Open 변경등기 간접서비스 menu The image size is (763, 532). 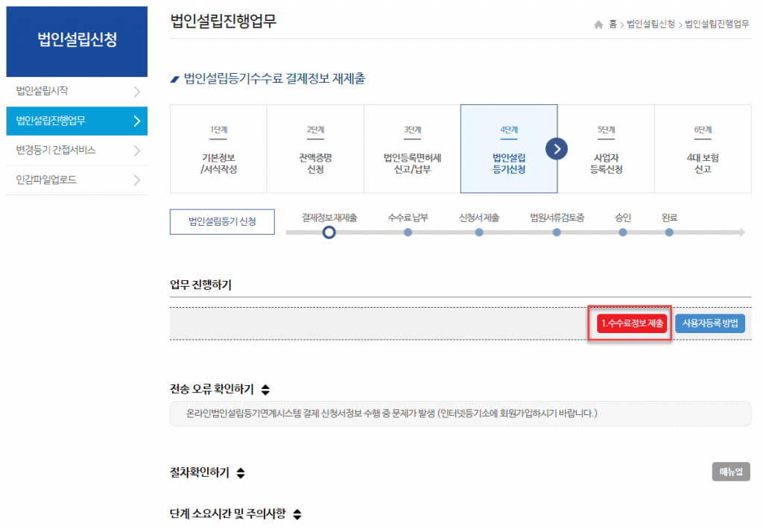tap(77, 151)
